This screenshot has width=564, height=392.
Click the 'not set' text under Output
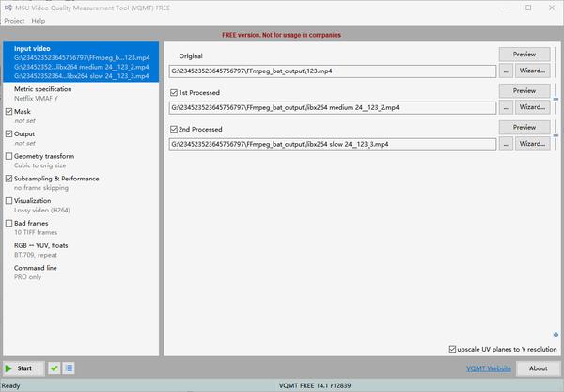24,143
